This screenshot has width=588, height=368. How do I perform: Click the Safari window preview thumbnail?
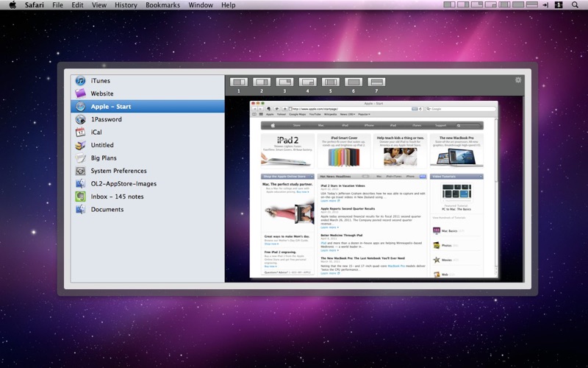click(374, 189)
